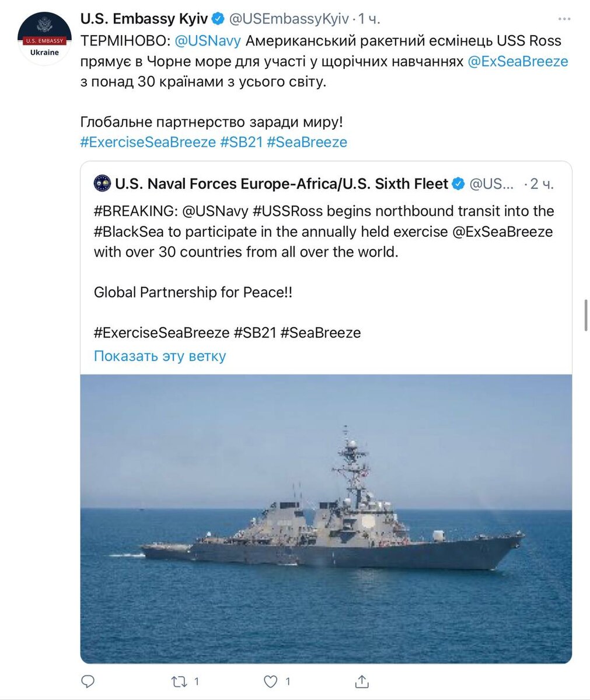The height and width of the screenshot is (700, 590).
Task: Open the blue #SeaBreeze hashtag
Action: (307, 142)
